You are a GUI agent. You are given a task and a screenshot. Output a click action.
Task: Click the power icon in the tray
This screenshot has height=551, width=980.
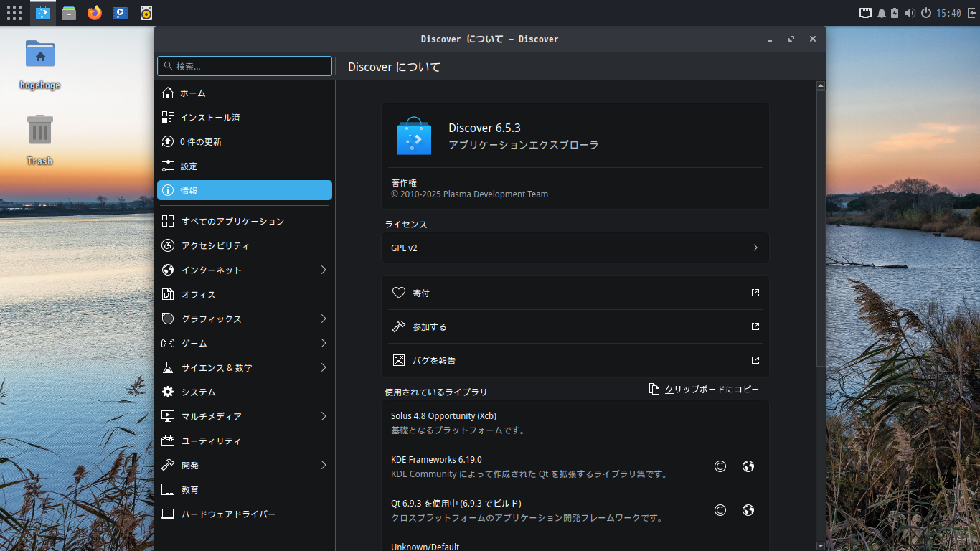click(926, 13)
